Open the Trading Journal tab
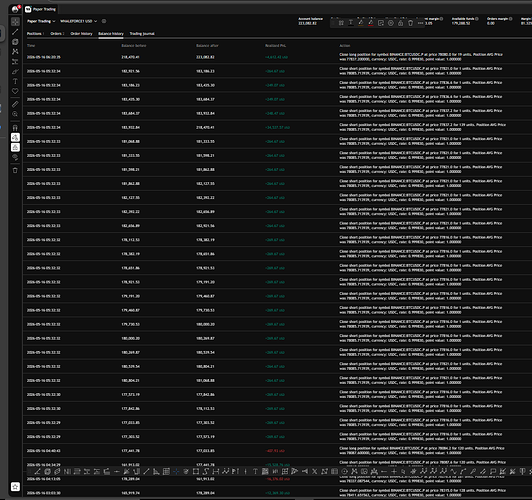This screenshot has height=500, width=532. tap(142, 34)
